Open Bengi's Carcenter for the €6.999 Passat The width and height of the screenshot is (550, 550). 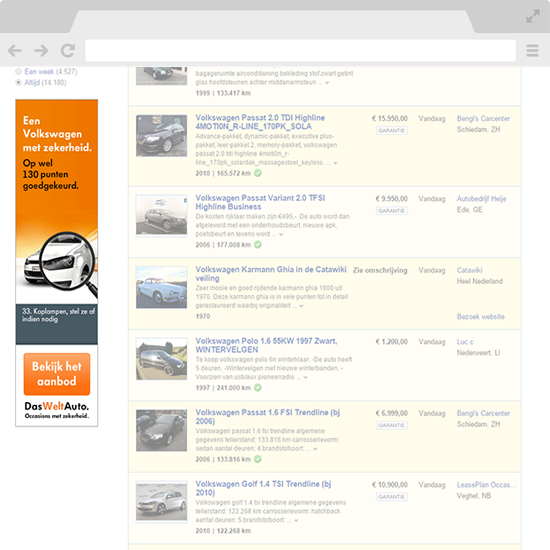tap(483, 413)
